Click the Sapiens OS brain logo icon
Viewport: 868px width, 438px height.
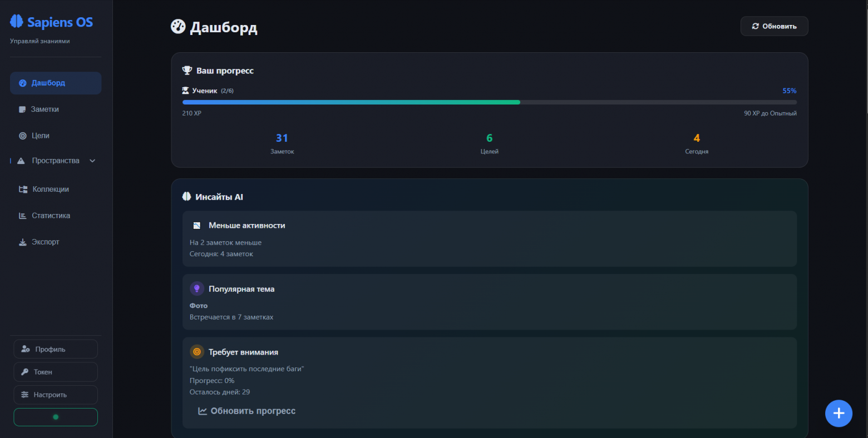[17, 22]
